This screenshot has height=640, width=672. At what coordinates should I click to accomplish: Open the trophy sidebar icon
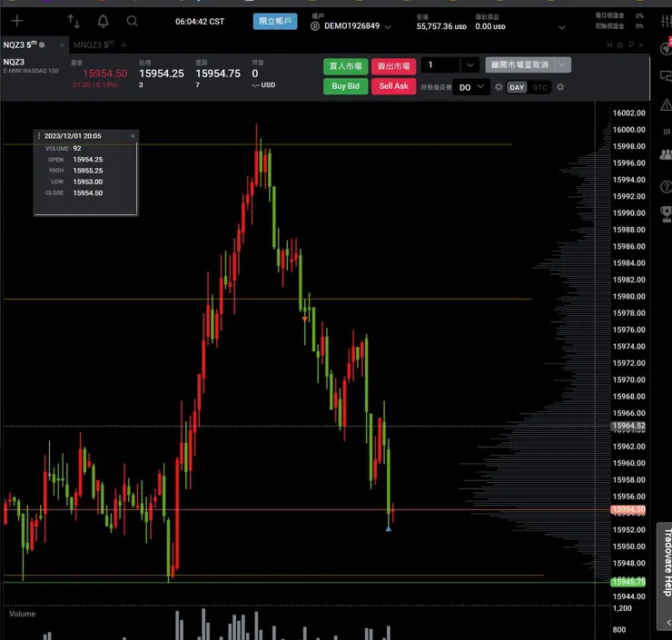coord(666,213)
